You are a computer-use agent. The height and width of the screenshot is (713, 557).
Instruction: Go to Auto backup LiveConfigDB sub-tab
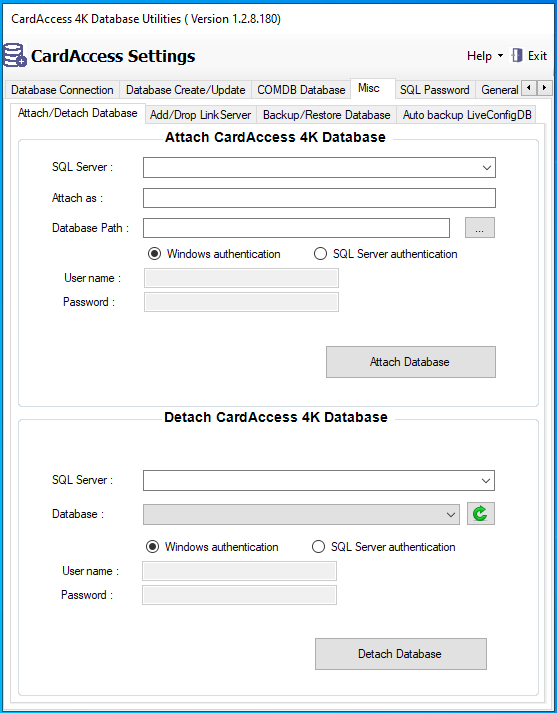[467, 115]
